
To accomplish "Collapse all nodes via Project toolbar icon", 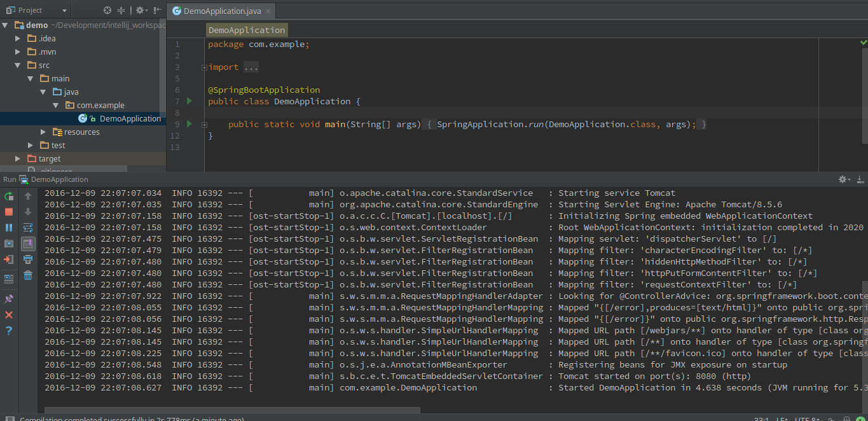I will (x=121, y=10).
